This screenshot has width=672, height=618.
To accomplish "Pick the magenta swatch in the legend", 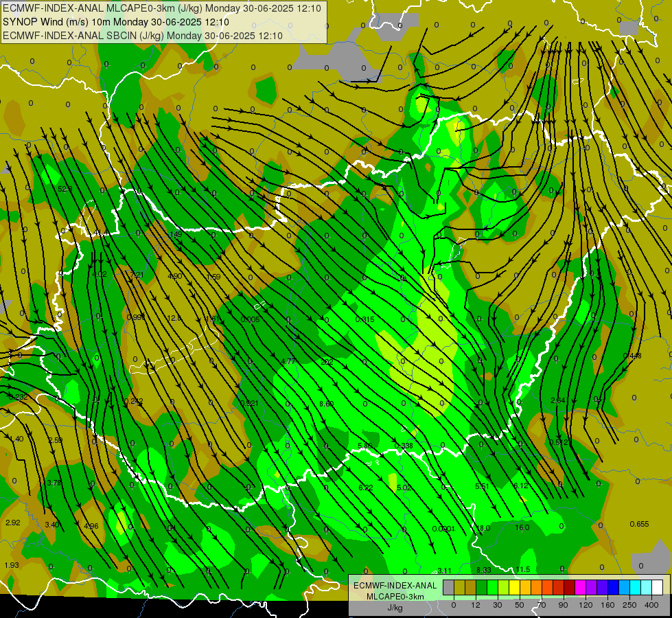I will click(x=580, y=587).
